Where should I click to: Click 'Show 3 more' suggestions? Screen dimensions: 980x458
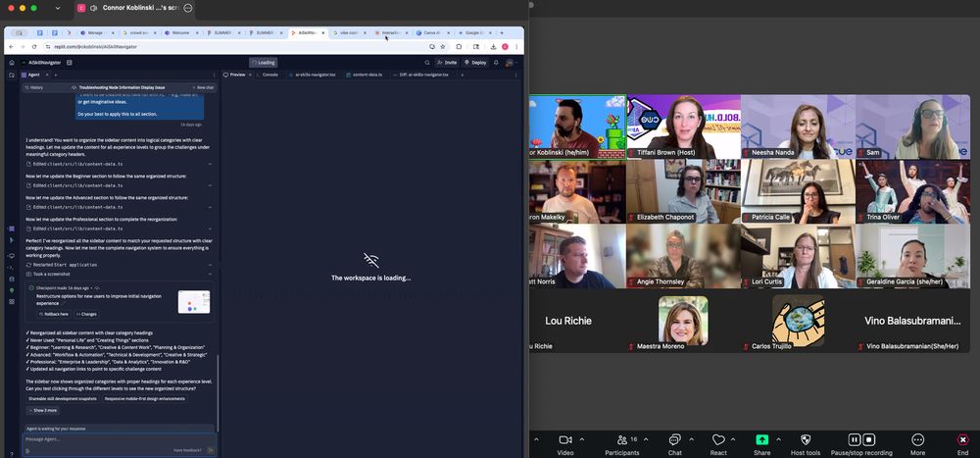(43, 411)
